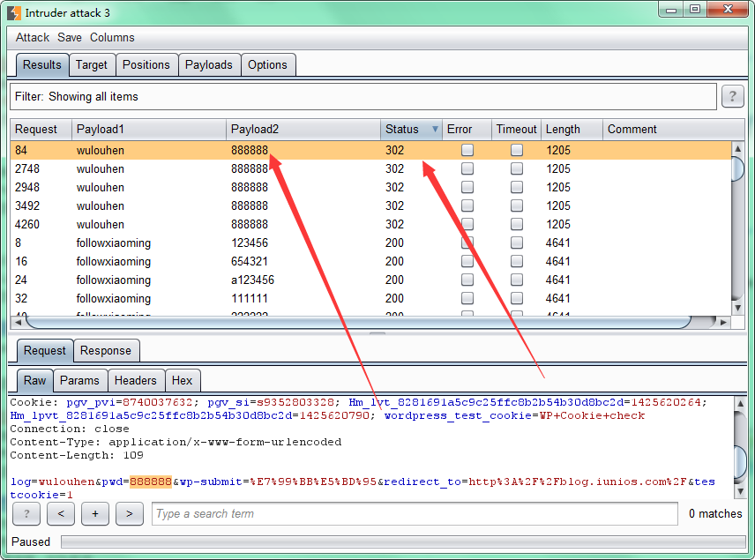Toggle Error checkbox for request 2748
The height and width of the screenshot is (560, 755).
(x=467, y=168)
